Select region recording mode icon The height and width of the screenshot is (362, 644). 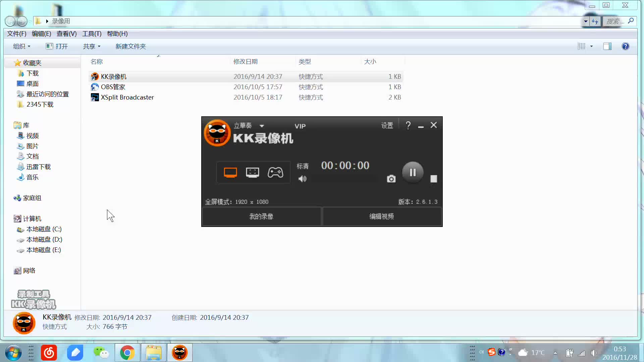[x=252, y=172]
